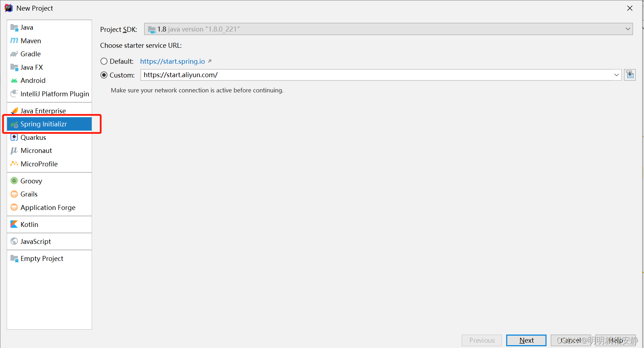Viewport: 644px width, 348px height.
Task: Click the Cancel button
Action: (x=571, y=340)
